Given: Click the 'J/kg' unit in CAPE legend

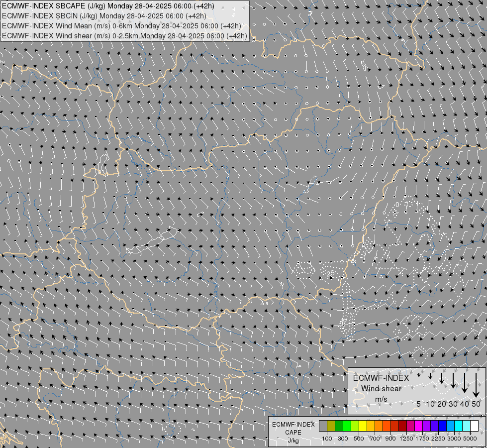Looking at the screenshot, I should (293, 441).
